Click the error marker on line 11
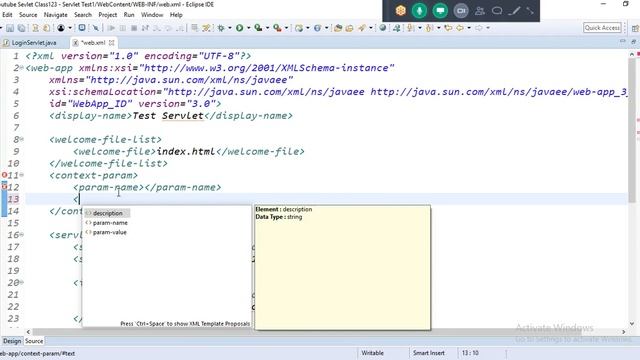Image resolution: width=640 pixels, height=360 pixels. click(4, 175)
